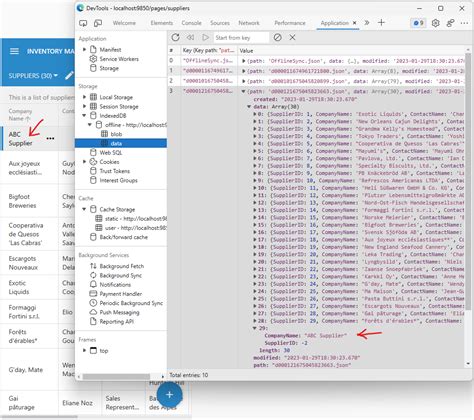The width and height of the screenshot is (474, 420).
Task: Open Push Messaging service
Action: [119, 312]
